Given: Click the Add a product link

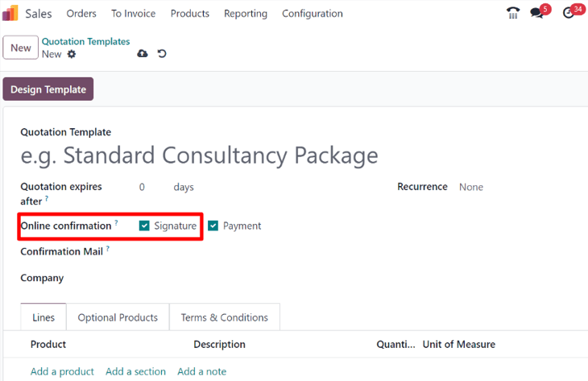Looking at the screenshot, I should pyautogui.click(x=62, y=371).
